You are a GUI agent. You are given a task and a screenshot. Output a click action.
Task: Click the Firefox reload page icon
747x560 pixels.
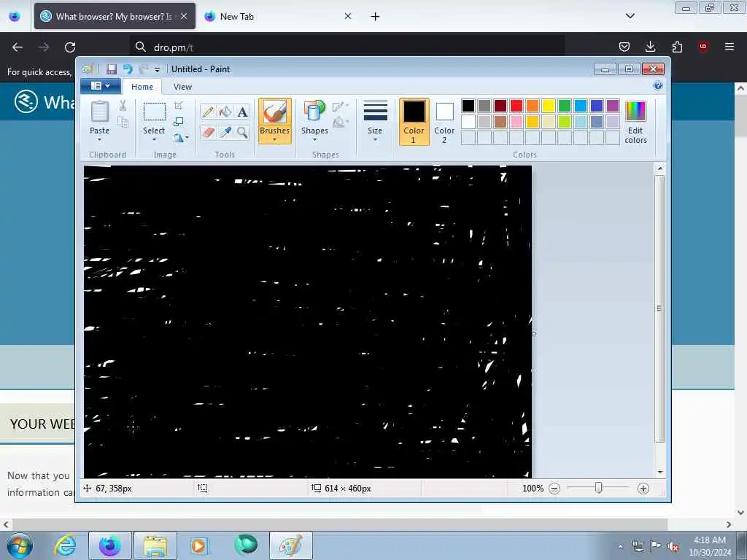tap(70, 47)
